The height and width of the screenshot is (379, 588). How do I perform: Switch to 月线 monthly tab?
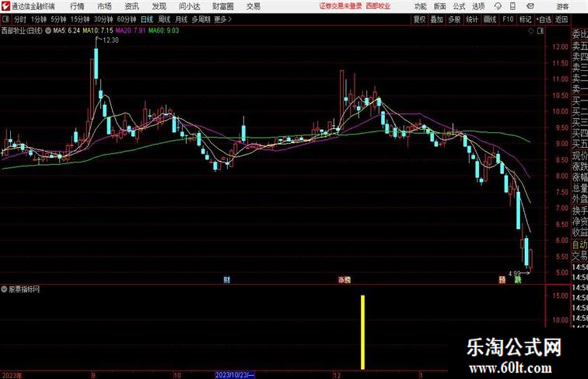pos(182,19)
